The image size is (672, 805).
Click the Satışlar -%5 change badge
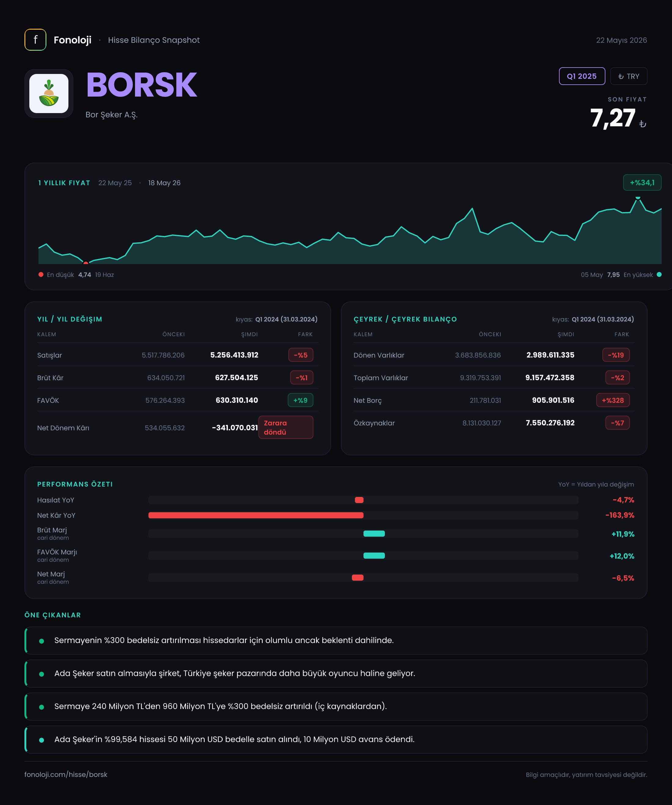coord(301,355)
